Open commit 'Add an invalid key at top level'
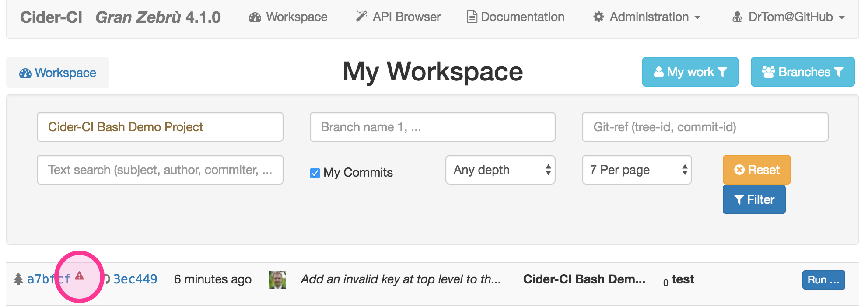The height and width of the screenshot is (307, 868). tap(400, 279)
